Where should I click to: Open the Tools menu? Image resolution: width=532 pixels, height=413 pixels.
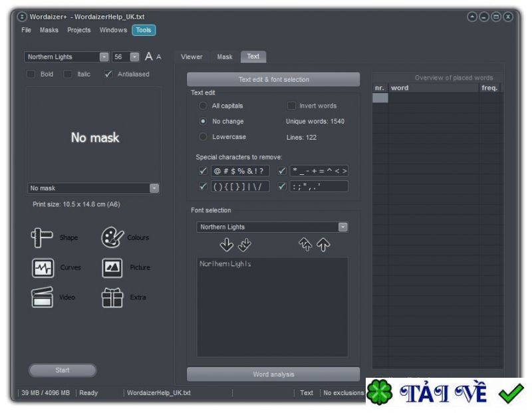(144, 30)
